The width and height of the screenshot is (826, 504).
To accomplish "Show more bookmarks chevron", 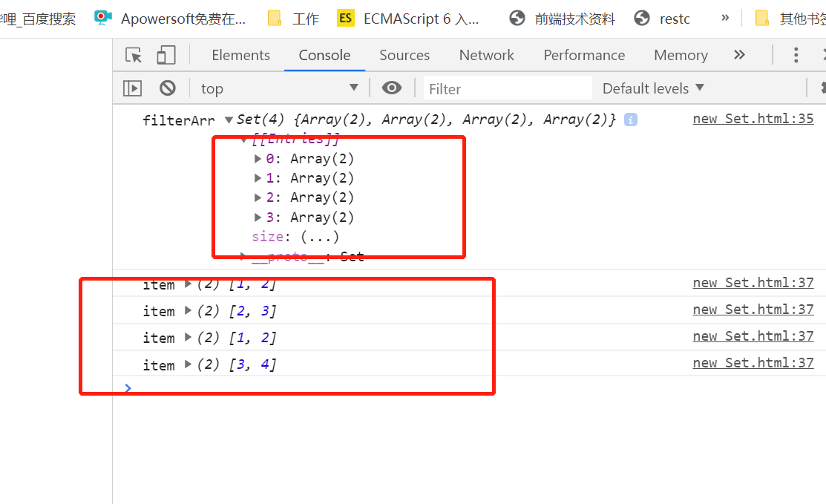I will 725,18.
